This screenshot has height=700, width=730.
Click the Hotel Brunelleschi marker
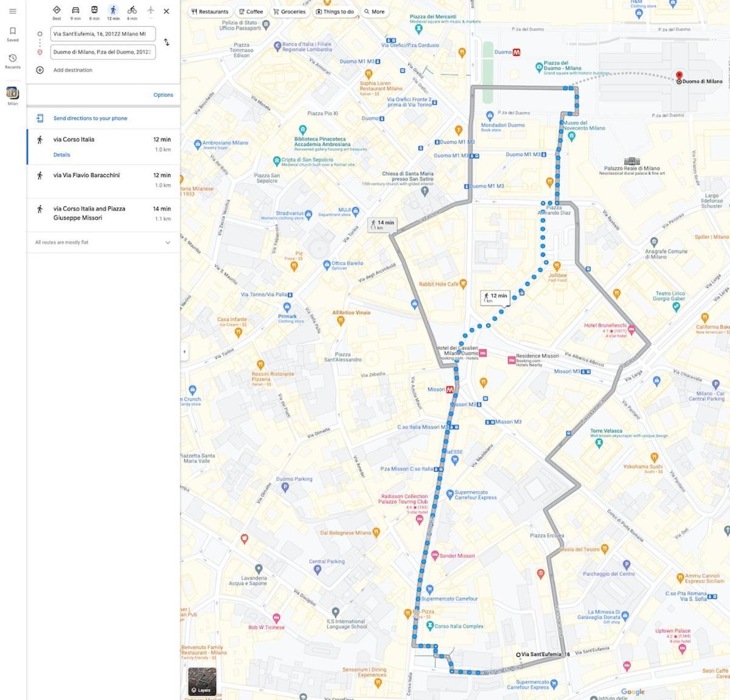tap(631, 330)
